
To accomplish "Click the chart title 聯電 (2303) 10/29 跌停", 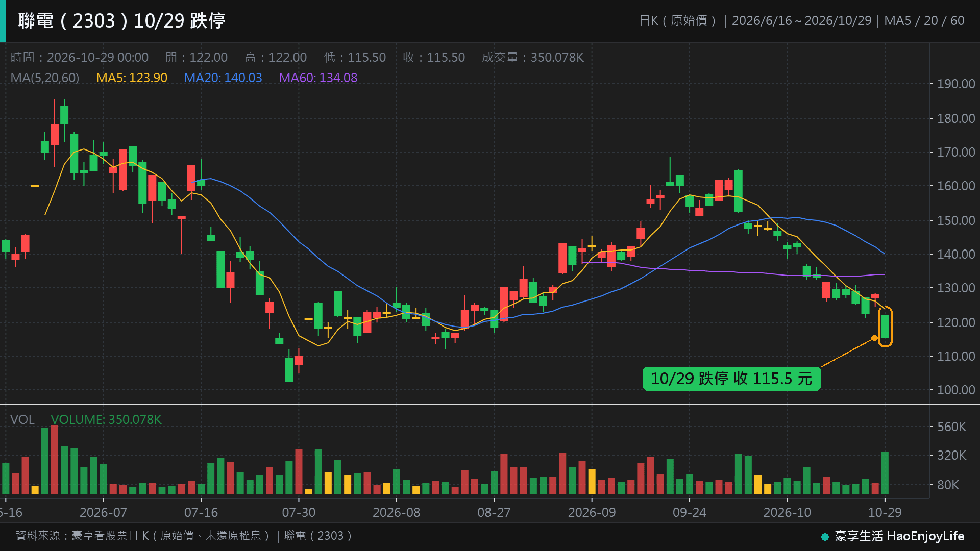I will [x=122, y=21].
